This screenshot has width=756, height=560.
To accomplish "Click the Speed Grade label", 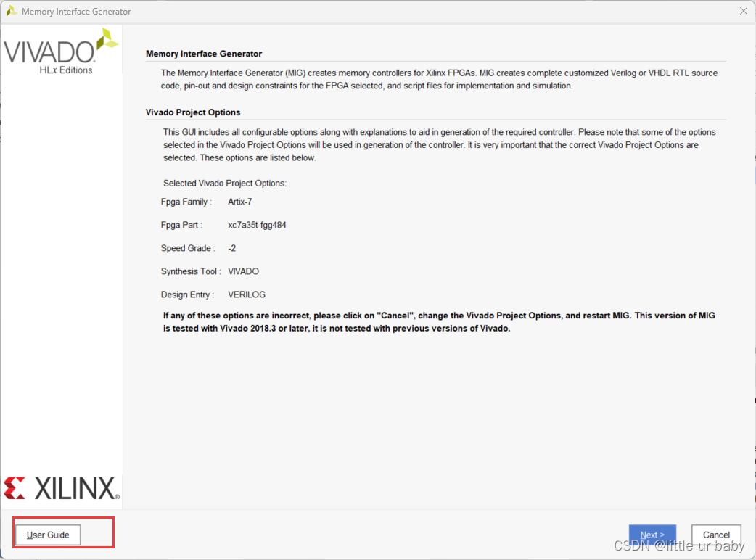I will tap(188, 248).
